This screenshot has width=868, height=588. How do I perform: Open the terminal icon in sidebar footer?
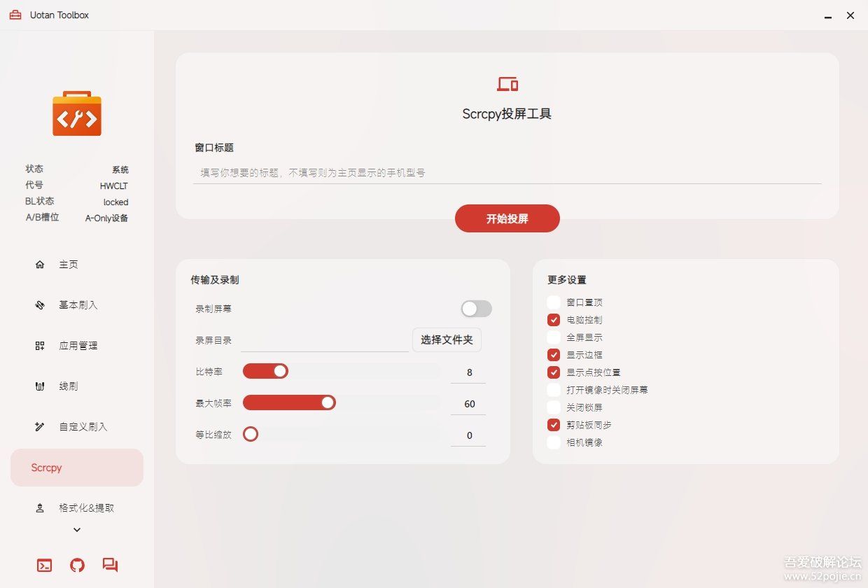[44, 566]
